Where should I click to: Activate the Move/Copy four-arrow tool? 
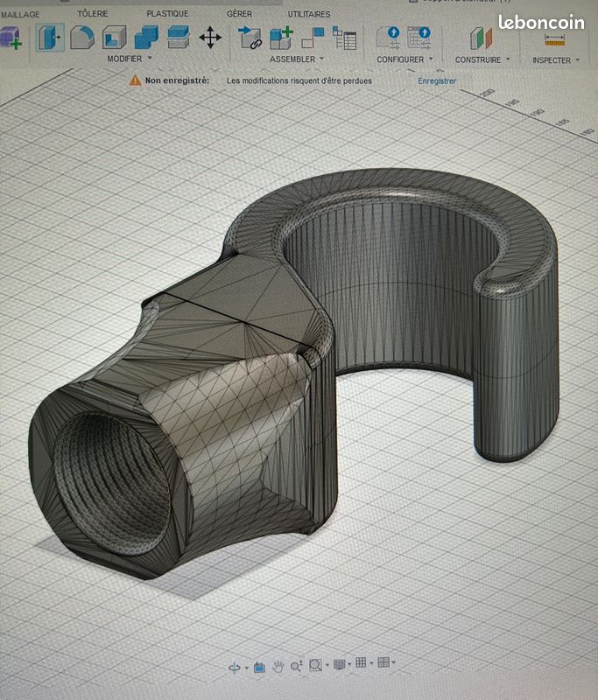pyautogui.click(x=210, y=37)
